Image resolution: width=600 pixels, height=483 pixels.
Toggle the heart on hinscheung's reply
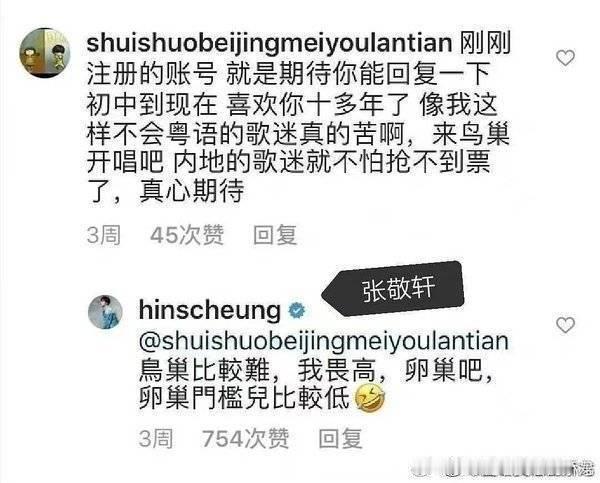point(565,325)
